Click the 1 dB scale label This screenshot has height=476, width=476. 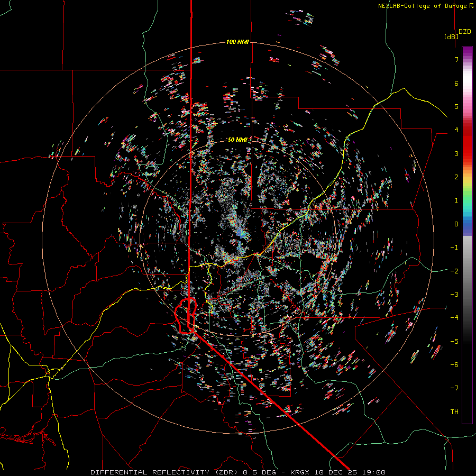click(x=456, y=200)
